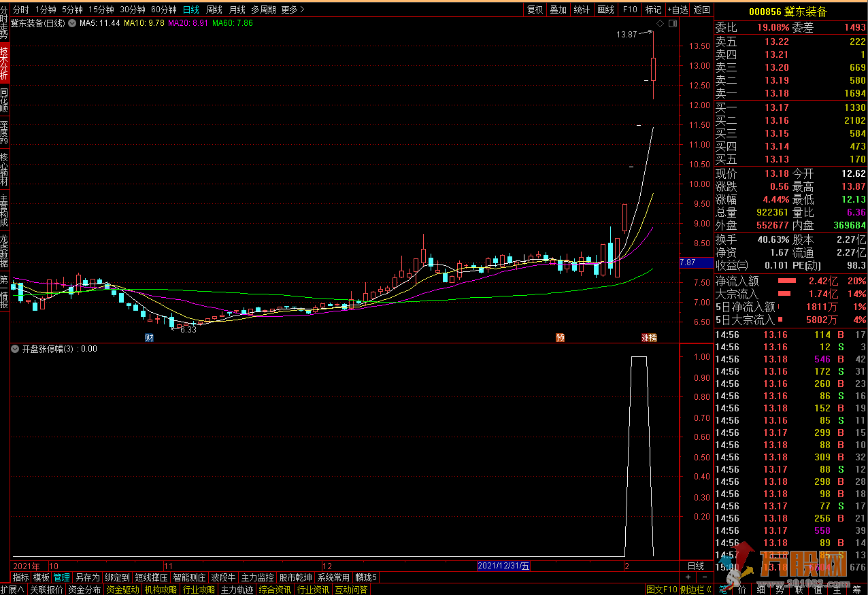Image resolution: width=868 pixels, height=595 pixels.
Task: Select the 系统常用 indicator group
Action: pyautogui.click(x=333, y=577)
